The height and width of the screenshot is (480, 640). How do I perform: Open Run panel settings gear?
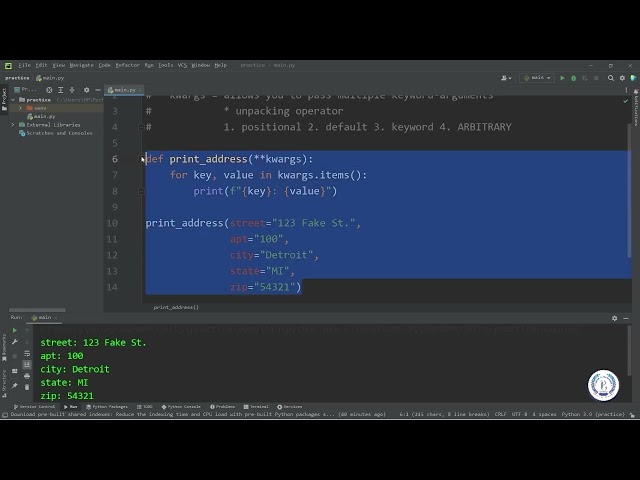(x=614, y=318)
